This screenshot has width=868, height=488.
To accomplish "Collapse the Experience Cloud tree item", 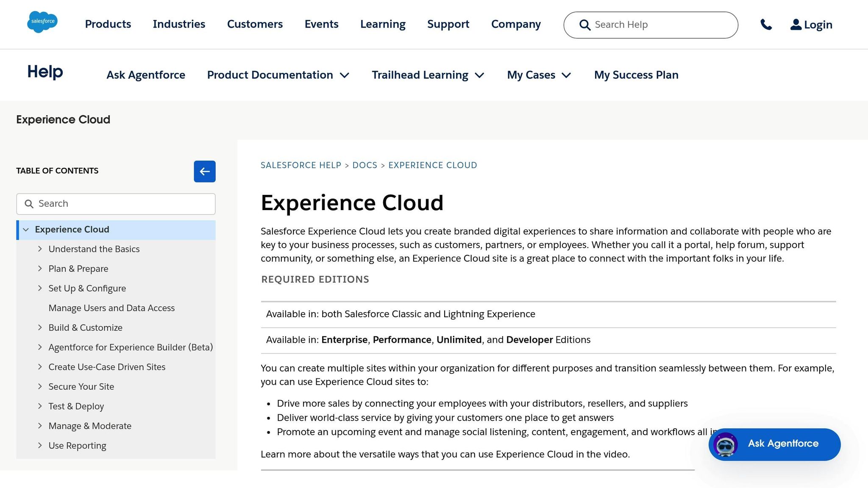I will (x=26, y=229).
